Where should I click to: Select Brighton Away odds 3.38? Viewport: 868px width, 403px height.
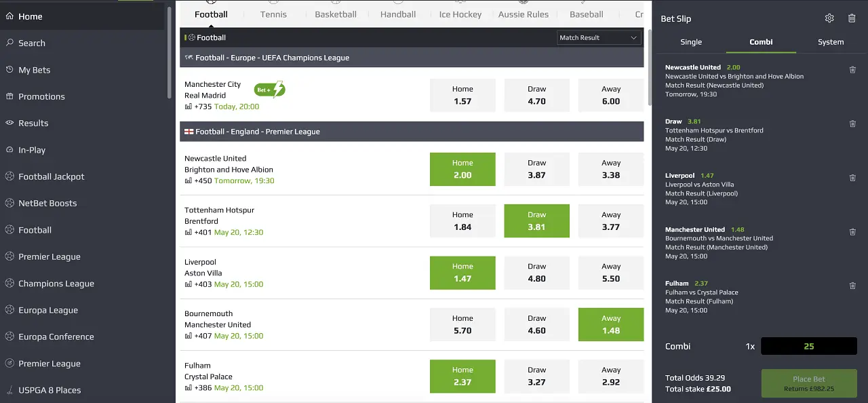[x=611, y=169]
